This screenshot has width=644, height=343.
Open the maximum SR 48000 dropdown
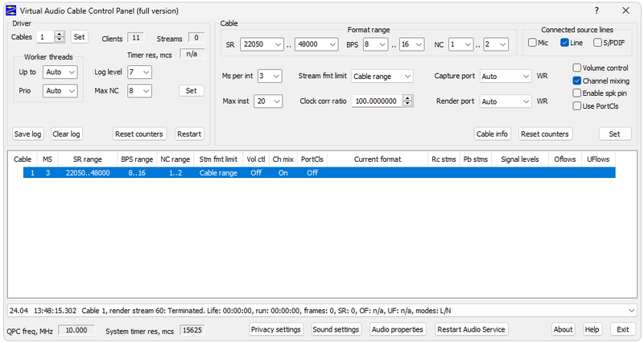click(316, 44)
